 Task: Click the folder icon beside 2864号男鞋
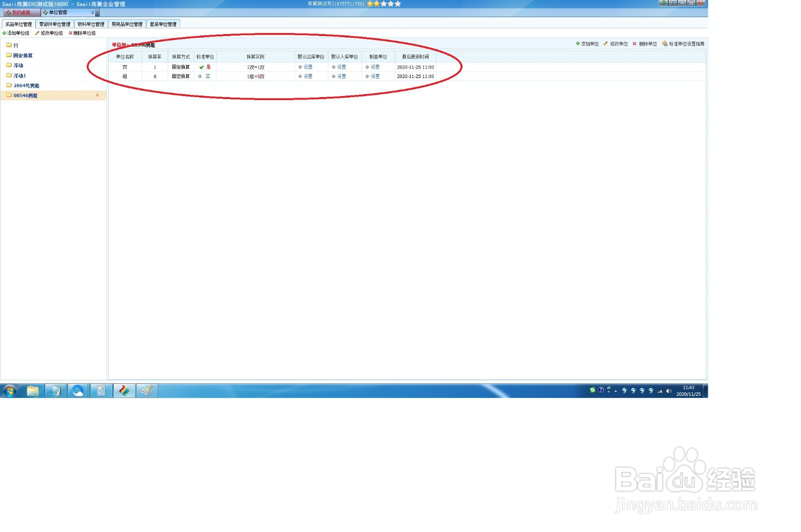click(x=9, y=85)
